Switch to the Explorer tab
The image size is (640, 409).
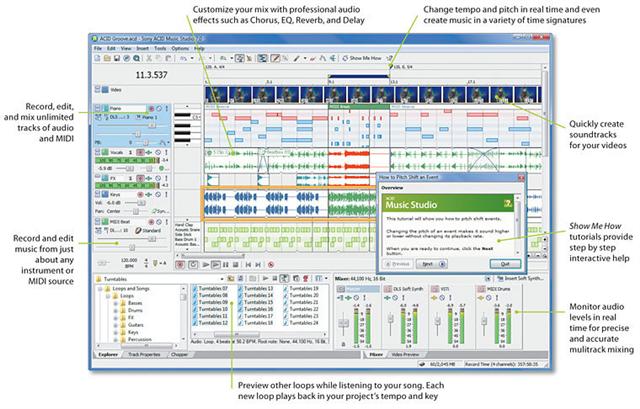click(x=108, y=355)
